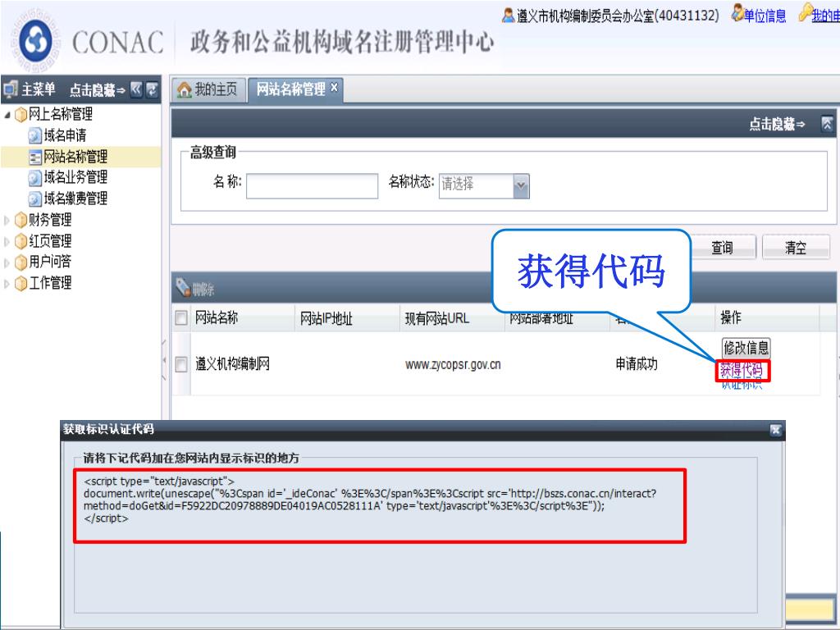This screenshot has height=630, width=840.
Task: Click the 域名缴费管理 page icon
Action: pyautogui.click(x=34, y=199)
